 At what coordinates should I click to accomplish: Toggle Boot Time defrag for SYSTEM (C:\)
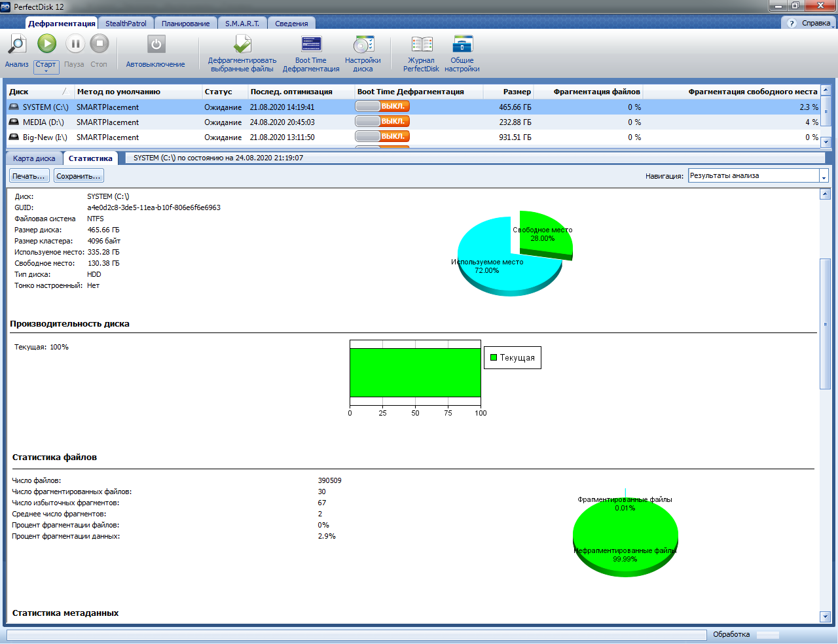pos(382,107)
